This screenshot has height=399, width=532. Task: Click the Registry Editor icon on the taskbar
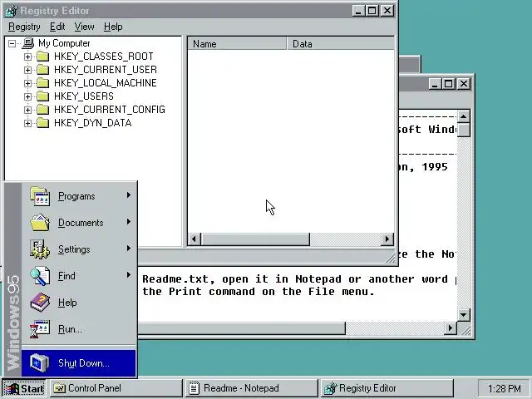330,388
